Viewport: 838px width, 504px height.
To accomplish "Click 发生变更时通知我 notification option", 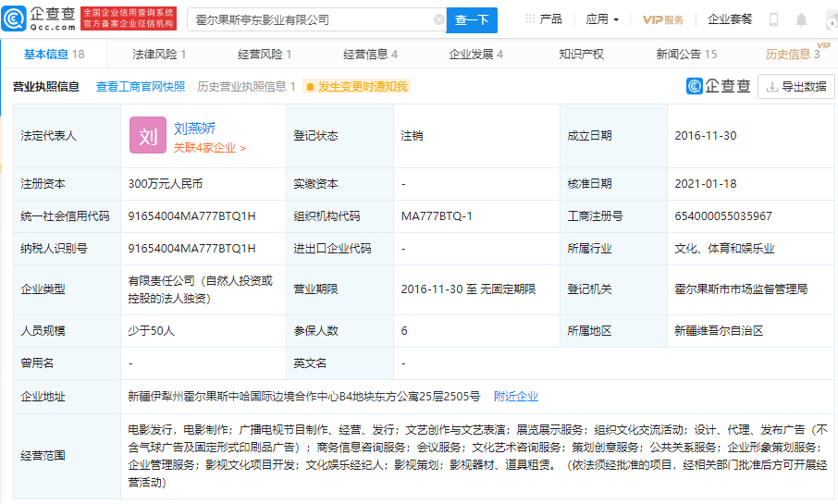I will click(x=356, y=87).
